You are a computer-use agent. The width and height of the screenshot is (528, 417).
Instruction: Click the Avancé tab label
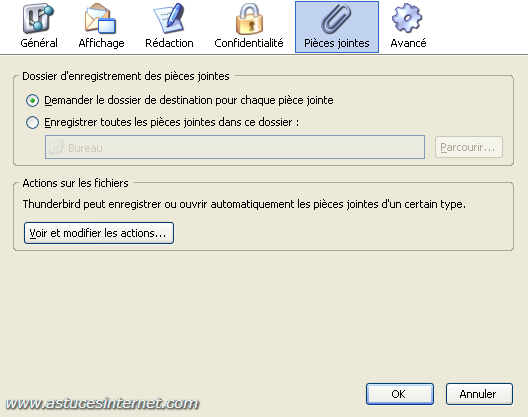click(x=408, y=43)
